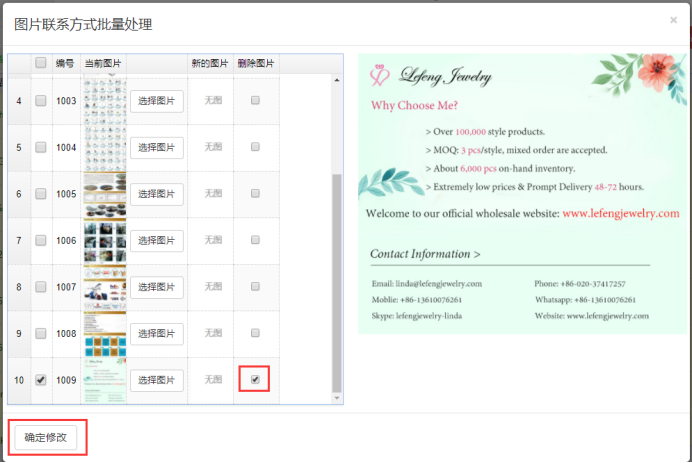
Task: Uncheck the row checkbox for item 1009
Action: pyautogui.click(x=41, y=380)
